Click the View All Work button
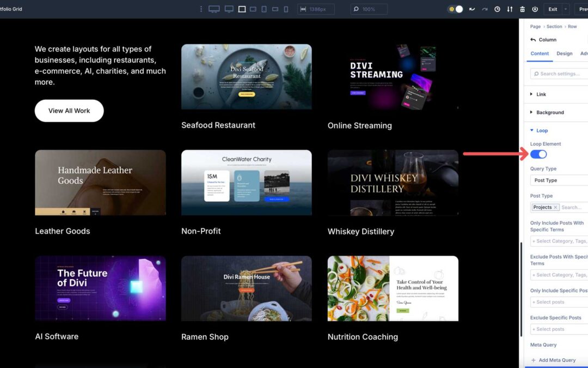 (69, 111)
